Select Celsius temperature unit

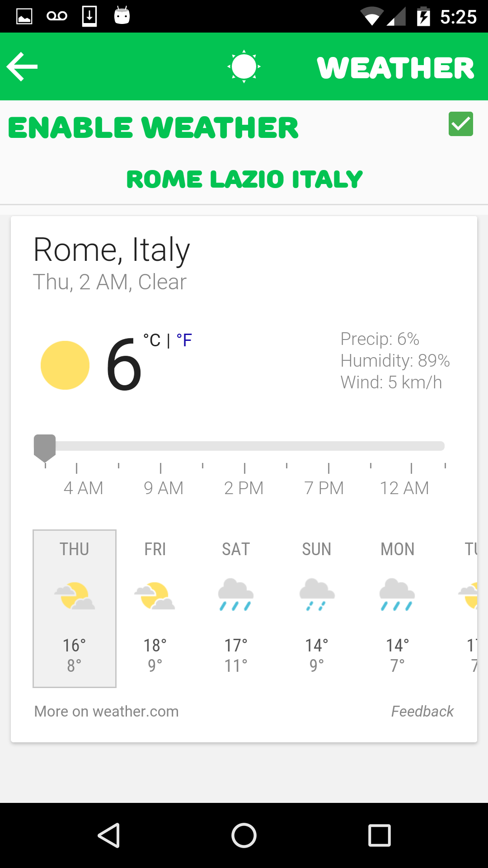coord(152,340)
